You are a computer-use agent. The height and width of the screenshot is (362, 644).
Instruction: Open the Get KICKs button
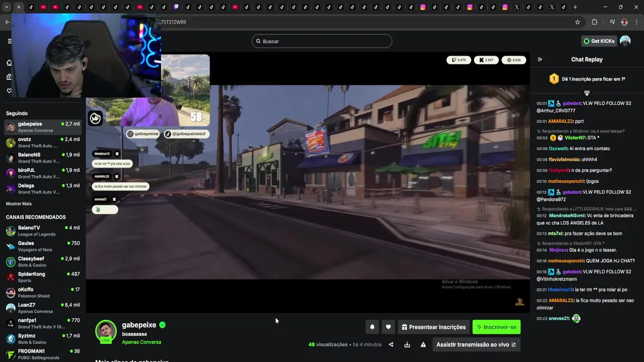coord(599,41)
